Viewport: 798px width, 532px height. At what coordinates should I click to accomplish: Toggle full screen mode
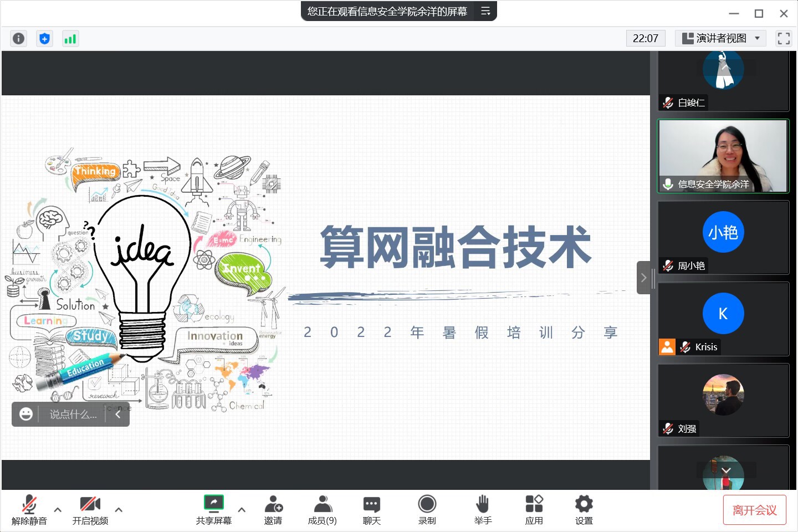pyautogui.click(x=784, y=38)
